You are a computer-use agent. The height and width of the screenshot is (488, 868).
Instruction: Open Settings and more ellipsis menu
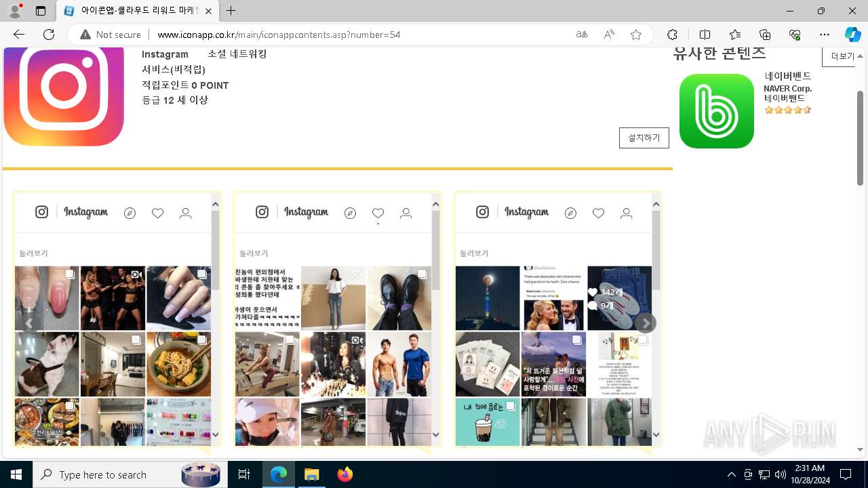[825, 35]
